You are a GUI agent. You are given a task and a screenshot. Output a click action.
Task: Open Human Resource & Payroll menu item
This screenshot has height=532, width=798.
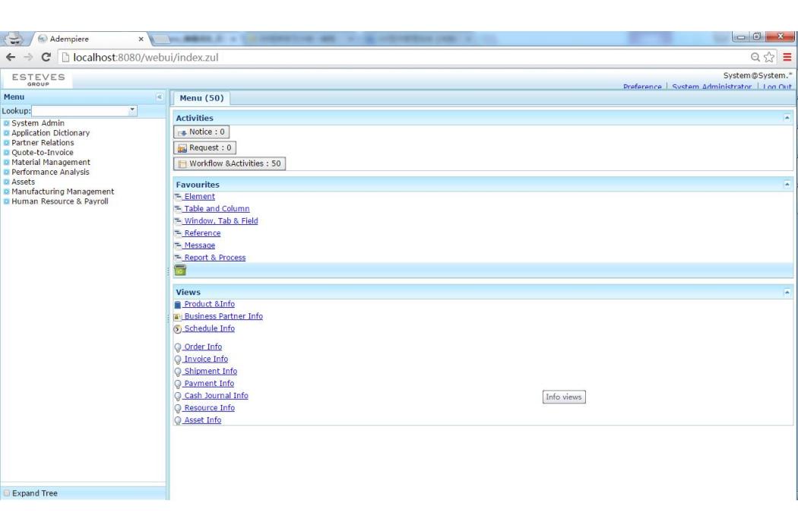59,201
